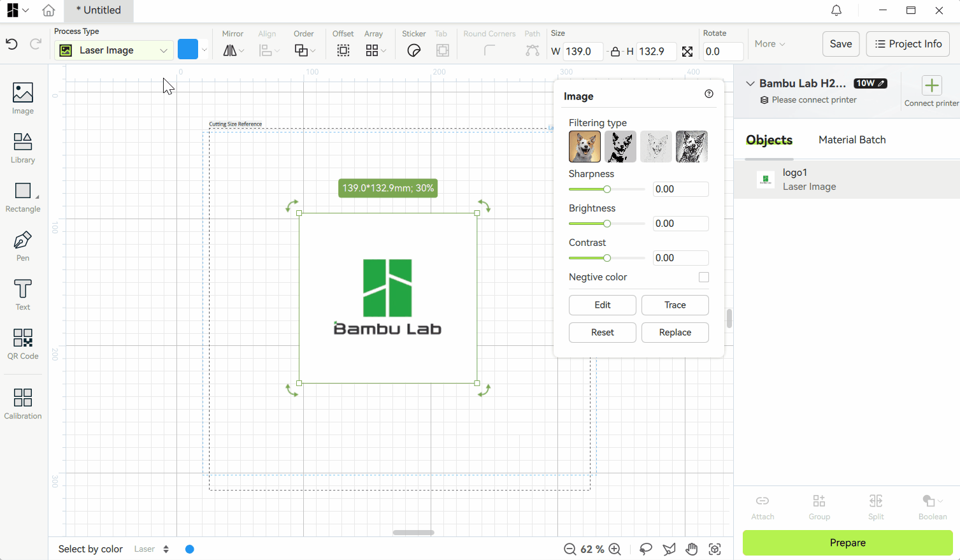Switch to the Material Batch tab

[x=852, y=140]
